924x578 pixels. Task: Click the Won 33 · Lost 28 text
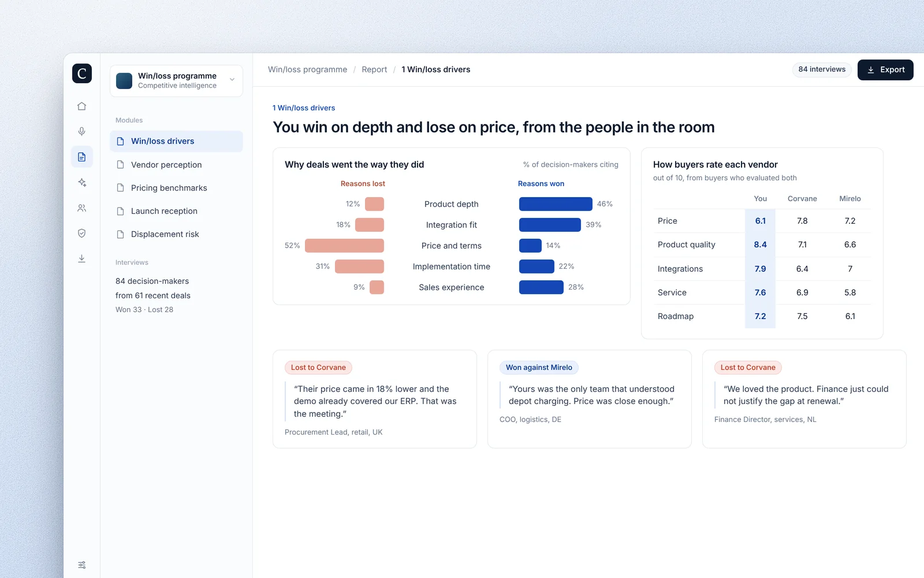pos(144,310)
